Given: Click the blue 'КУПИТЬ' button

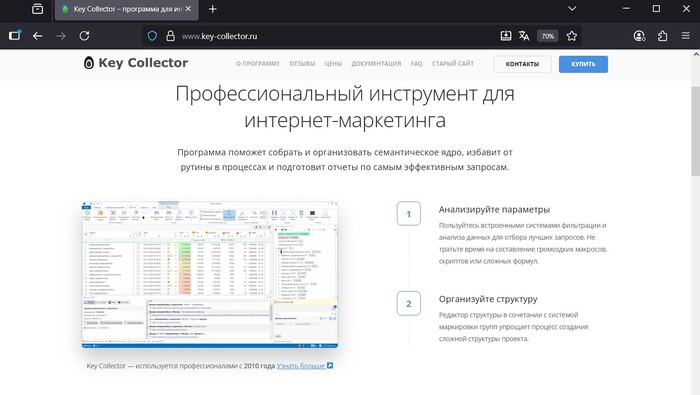Looking at the screenshot, I should [x=583, y=64].
